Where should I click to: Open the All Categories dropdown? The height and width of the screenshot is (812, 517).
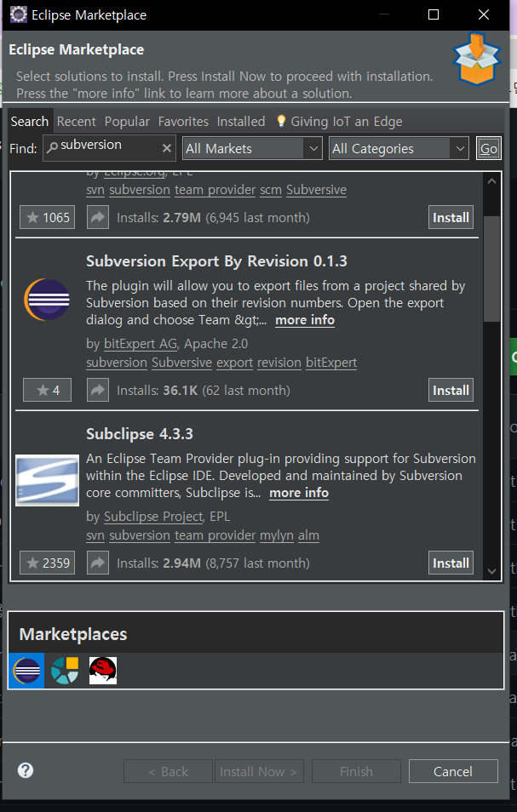399,149
